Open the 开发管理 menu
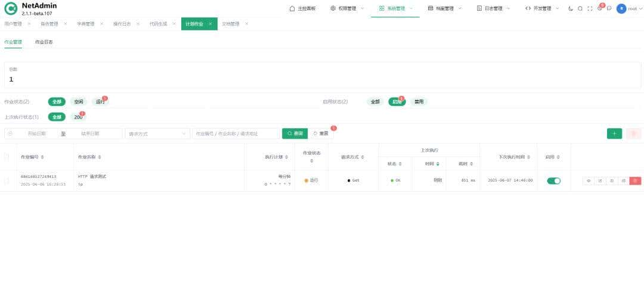This screenshot has width=644, height=306. (x=538, y=8)
